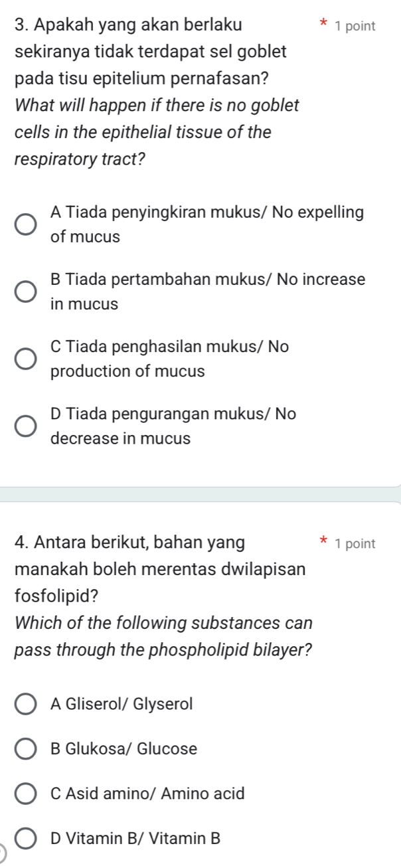Select option B 'Tiada pertambahan mukus' for question 3

pyautogui.click(x=25, y=291)
